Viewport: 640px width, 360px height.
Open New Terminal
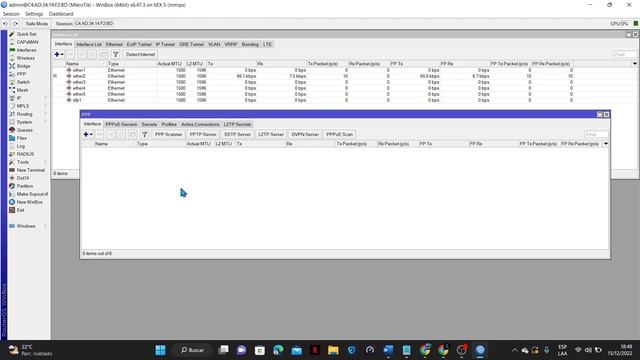click(30, 170)
